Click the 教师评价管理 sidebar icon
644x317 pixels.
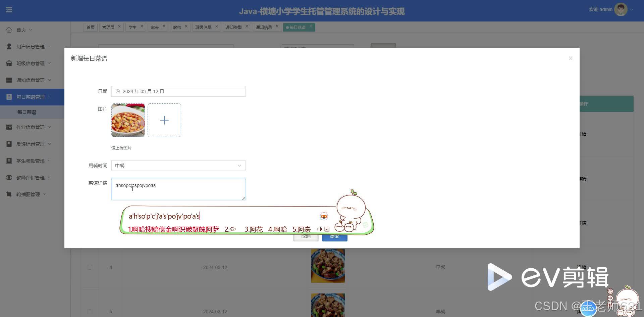[9, 177]
